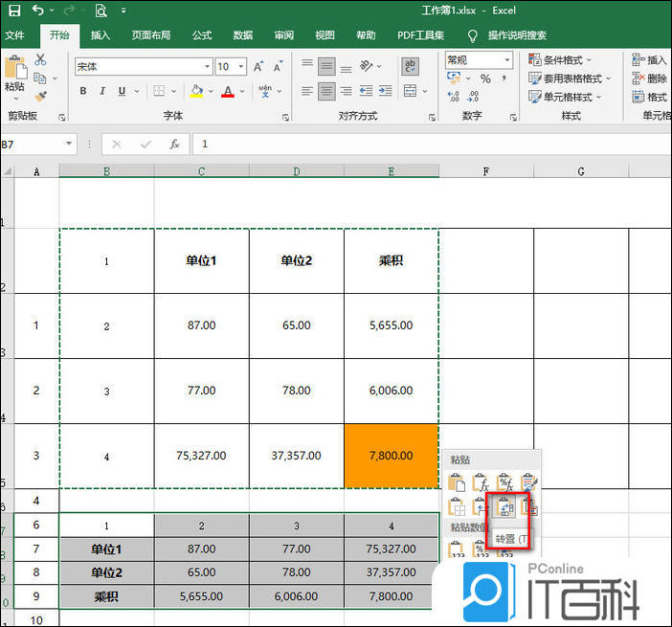The height and width of the screenshot is (627, 672).
Task: Increase font size with the larger A icon
Action: coord(258,66)
